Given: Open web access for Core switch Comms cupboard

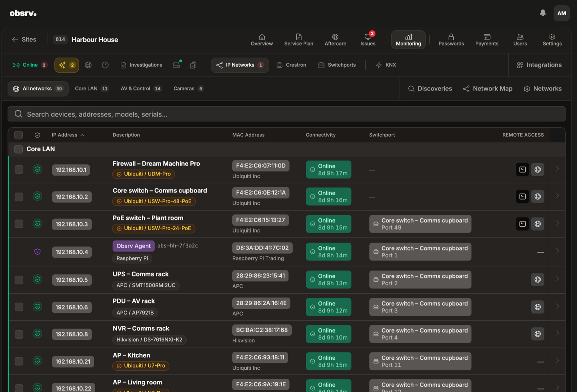Looking at the screenshot, I should pyautogui.click(x=538, y=196).
